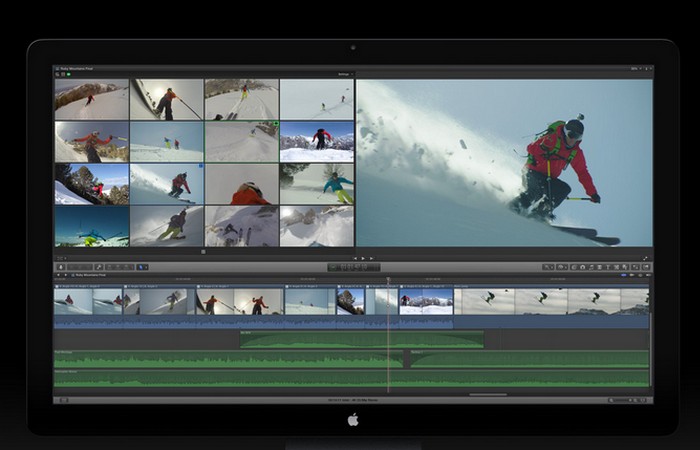The width and height of the screenshot is (700, 450).
Task: Click the keyword editor icon in the toolbar
Action: coord(98,267)
